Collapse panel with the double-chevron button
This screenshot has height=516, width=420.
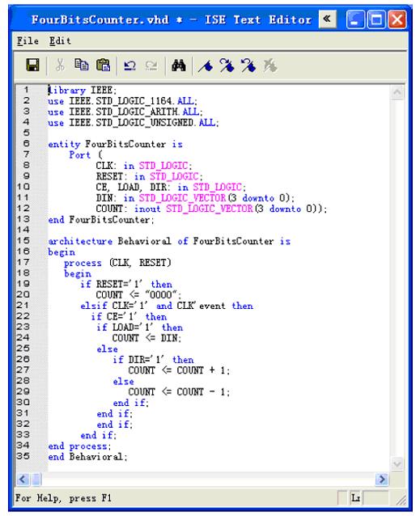[x=327, y=19]
